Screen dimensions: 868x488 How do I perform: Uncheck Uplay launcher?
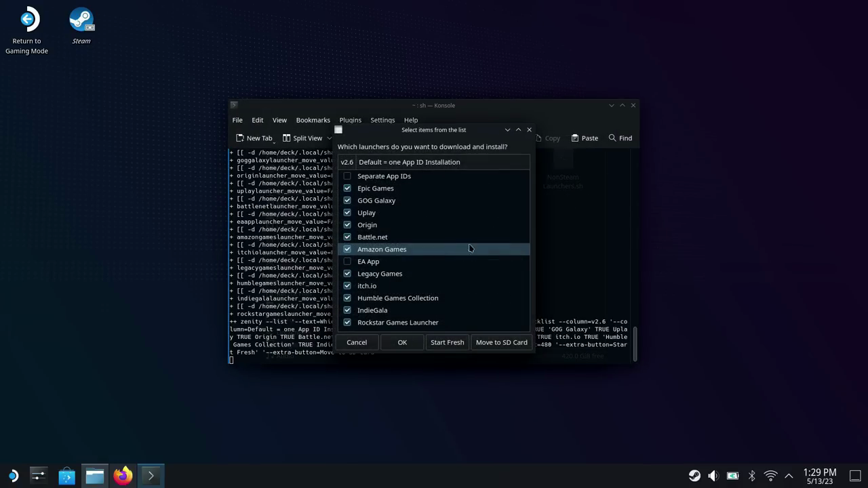point(347,213)
